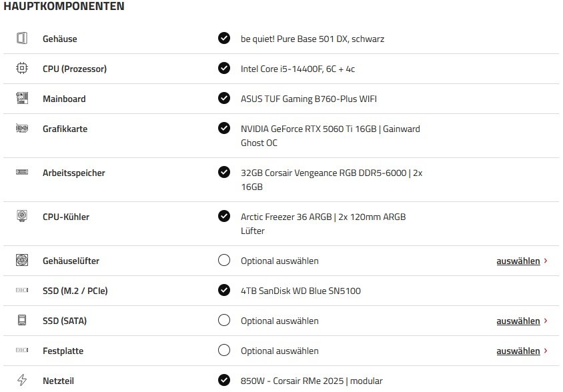The image size is (563, 392).
Task: Click the SSD (SATA) drive icon
Action: point(22,320)
